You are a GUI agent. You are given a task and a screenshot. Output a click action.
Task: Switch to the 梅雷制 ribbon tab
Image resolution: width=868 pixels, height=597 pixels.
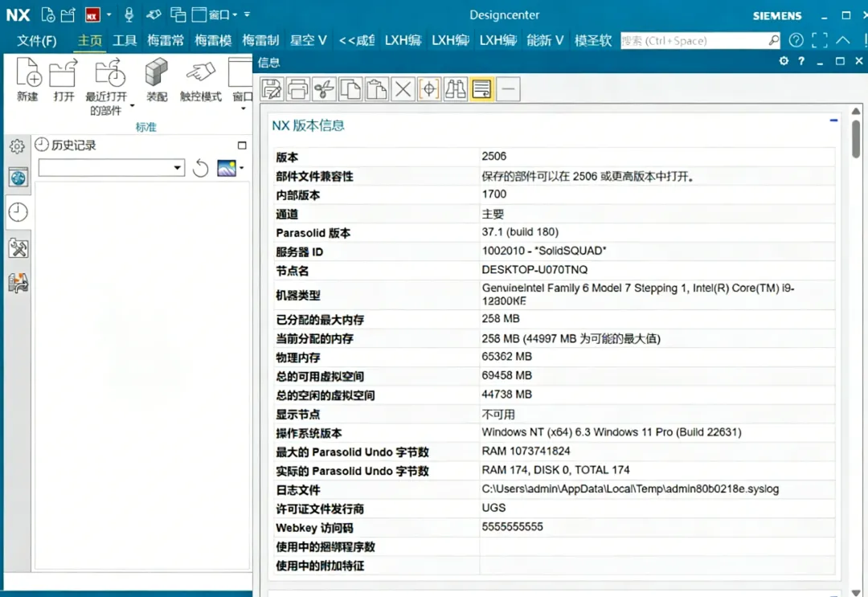point(260,40)
